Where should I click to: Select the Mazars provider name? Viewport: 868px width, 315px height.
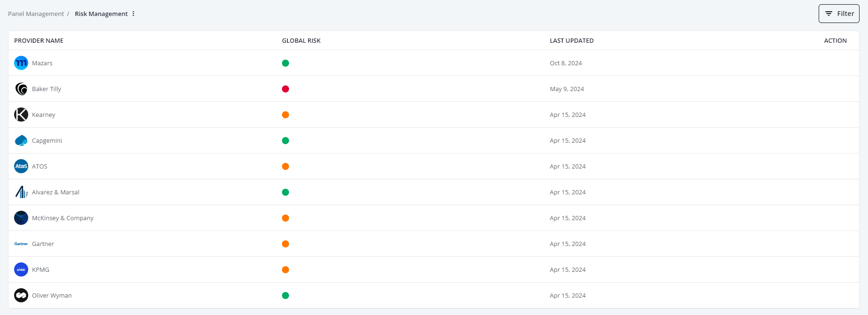42,63
